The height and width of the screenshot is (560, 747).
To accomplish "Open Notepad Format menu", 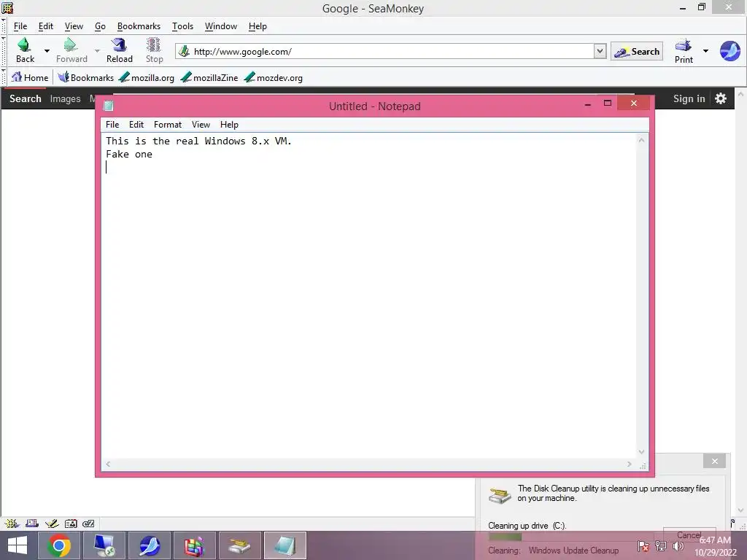I will tap(168, 124).
